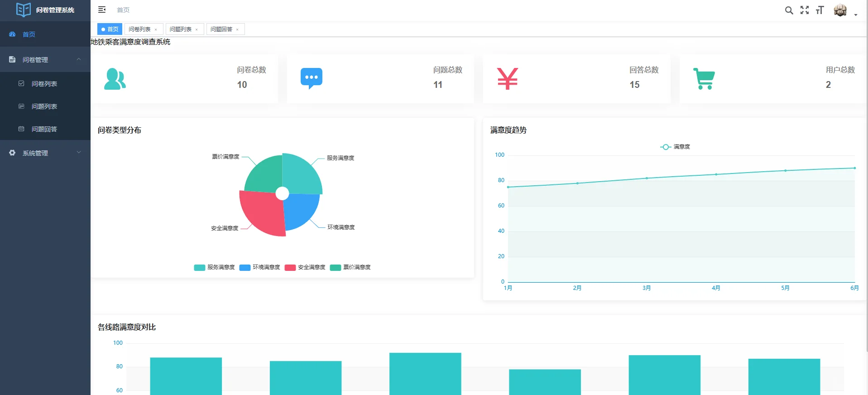Open the avatar dropdown caret

856,15
